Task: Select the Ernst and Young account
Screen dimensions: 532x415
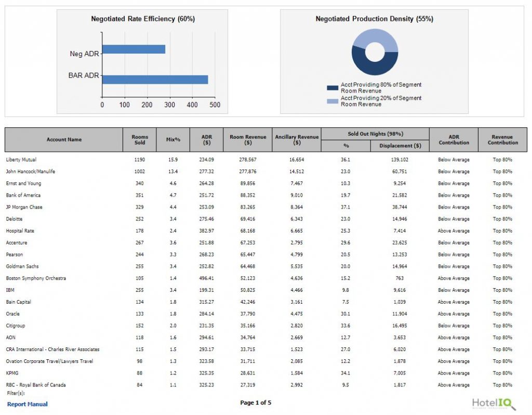Action: click(x=23, y=184)
